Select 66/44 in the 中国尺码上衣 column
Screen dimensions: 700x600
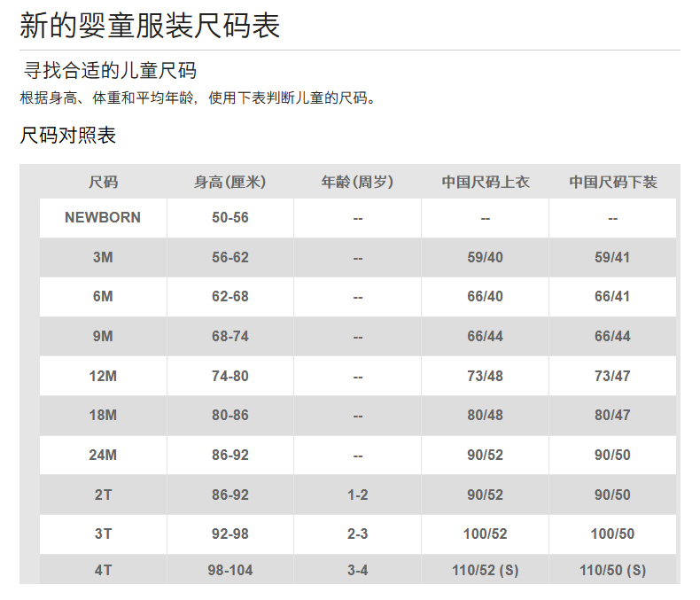(485, 336)
